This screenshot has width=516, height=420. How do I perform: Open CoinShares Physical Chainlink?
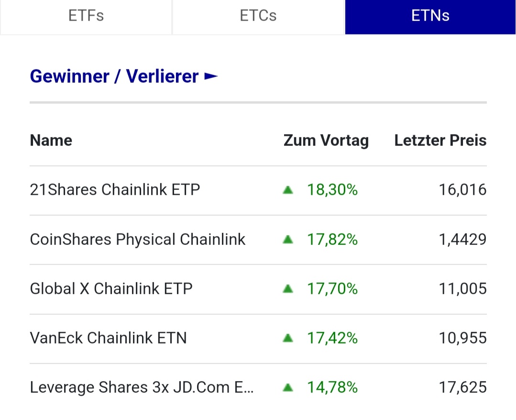pos(138,239)
